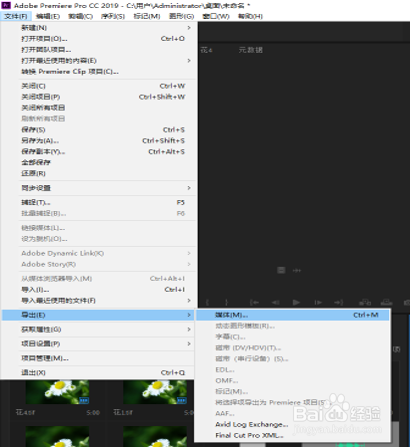Choose 转换 Premiere Clip 项目(C)... item
Image resolution: width=410 pixels, height=447 pixels.
pos(98,72)
